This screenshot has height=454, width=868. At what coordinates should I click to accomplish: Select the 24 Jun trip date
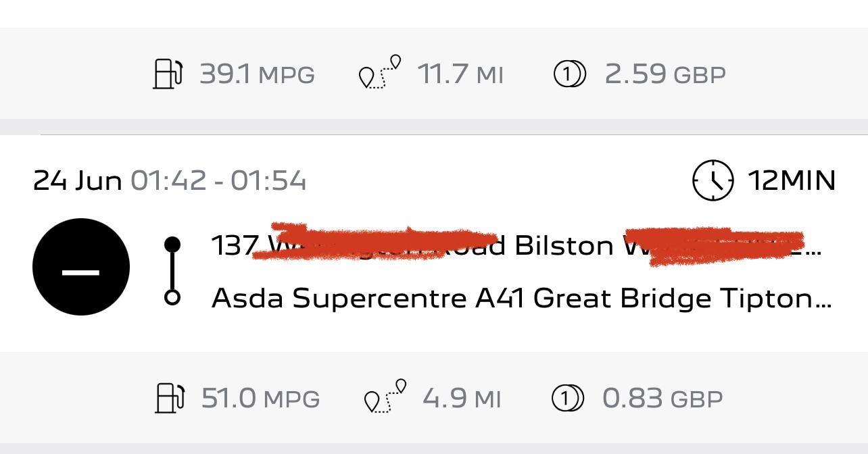coord(77,181)
